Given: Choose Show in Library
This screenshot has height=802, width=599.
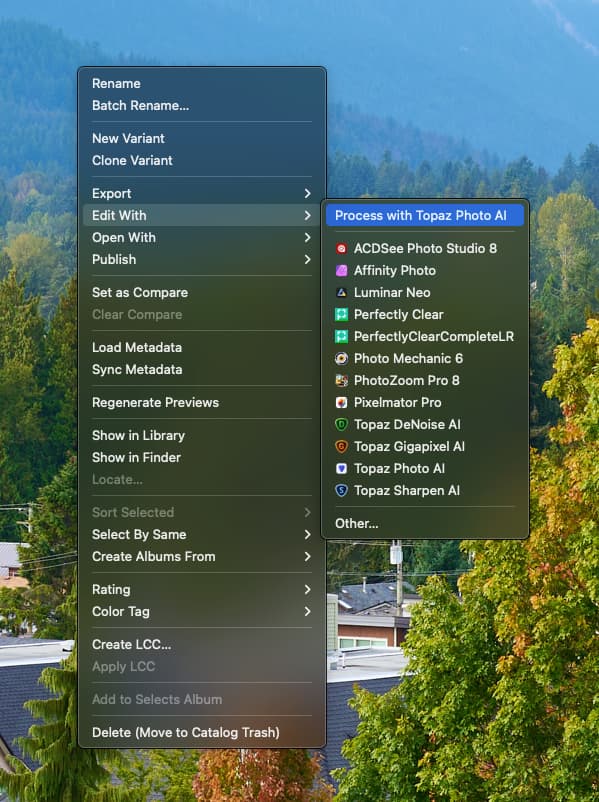Looking at the screenshot, I should [202, 435].
